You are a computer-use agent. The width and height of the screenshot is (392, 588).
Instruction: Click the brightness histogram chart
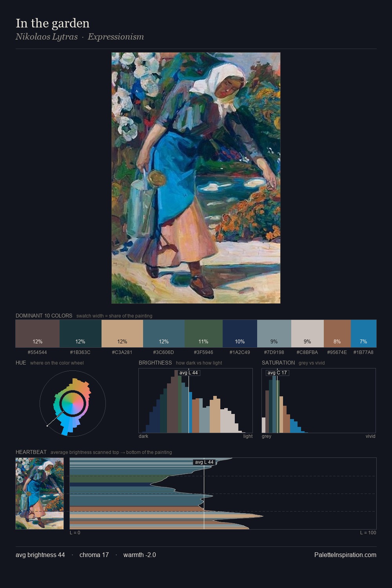[x=196, y=401]
